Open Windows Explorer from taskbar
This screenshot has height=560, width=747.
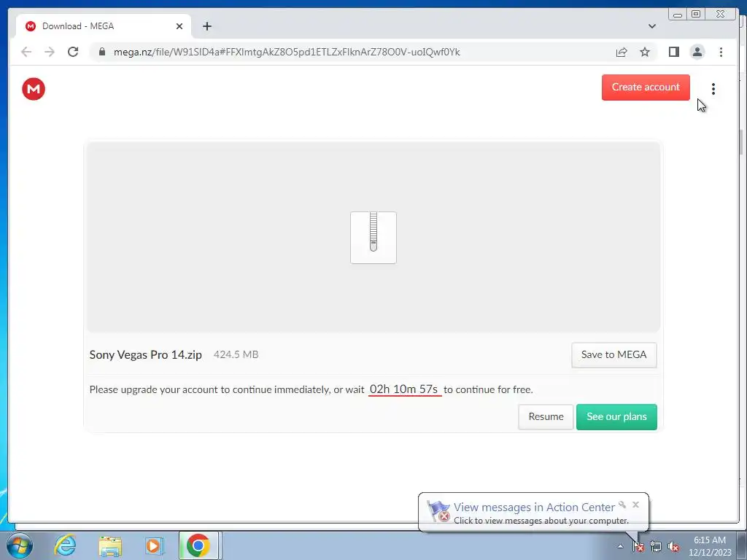pyautogui.click(x=110, y=545)
